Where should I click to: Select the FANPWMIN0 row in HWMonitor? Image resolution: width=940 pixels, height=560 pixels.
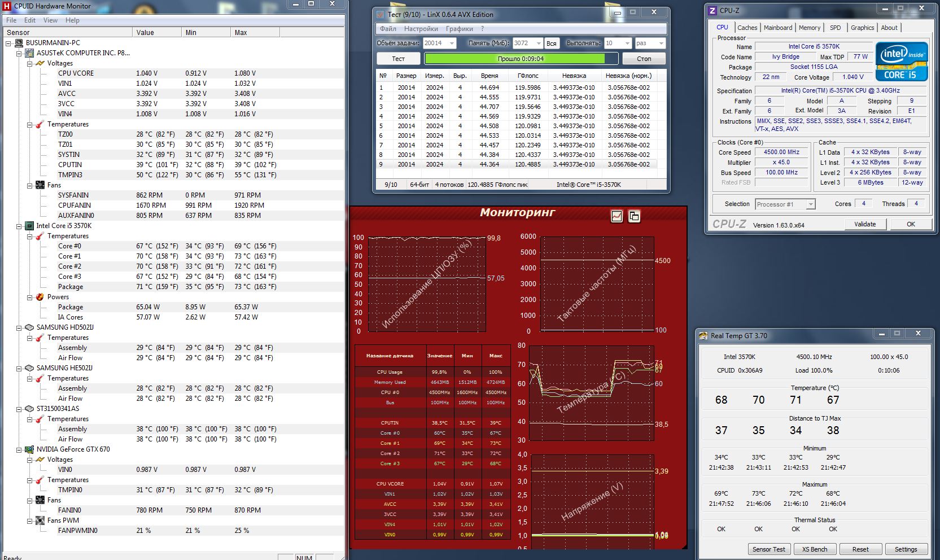coord(173,531)
